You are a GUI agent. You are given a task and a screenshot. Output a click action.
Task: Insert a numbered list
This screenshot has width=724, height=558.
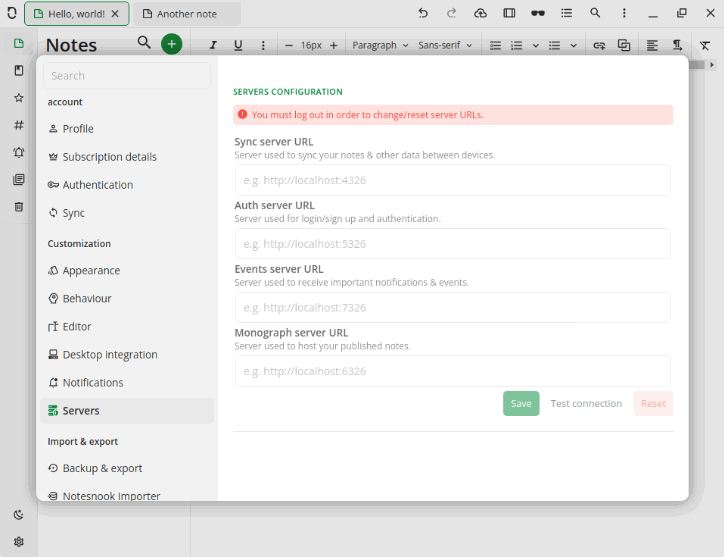click(x=516, y=45)
